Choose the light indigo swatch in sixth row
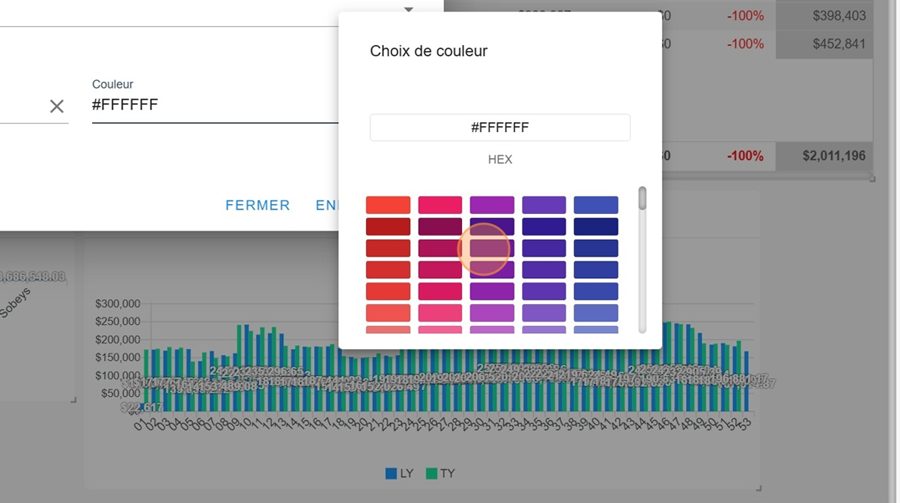The image size is (900, 503). click(596, 313)
